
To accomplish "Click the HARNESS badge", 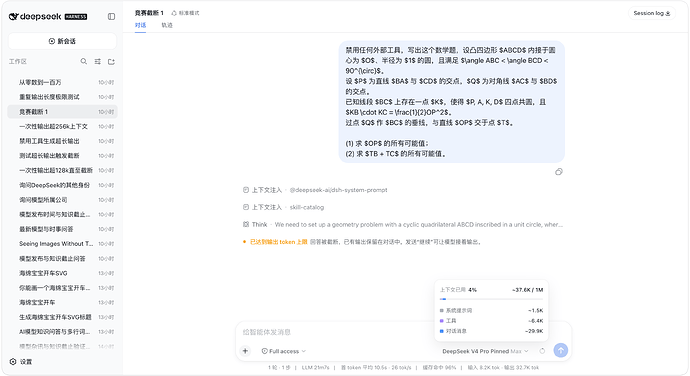I will point(76,17).
